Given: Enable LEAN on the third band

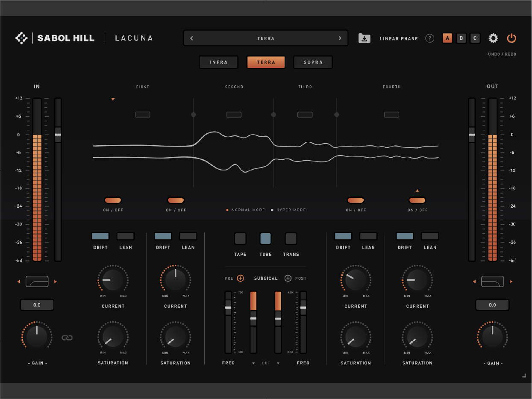Looking at the screenshot, I should (x=368, y=236).
